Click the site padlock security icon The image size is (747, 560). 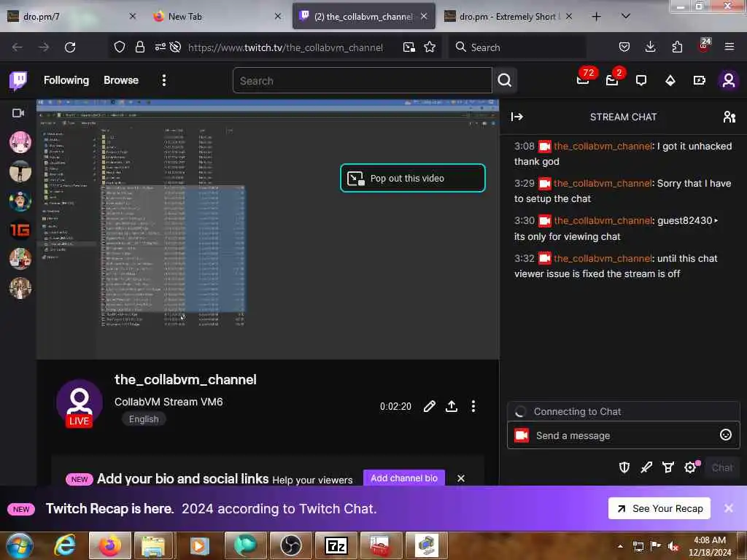point(139,47)
